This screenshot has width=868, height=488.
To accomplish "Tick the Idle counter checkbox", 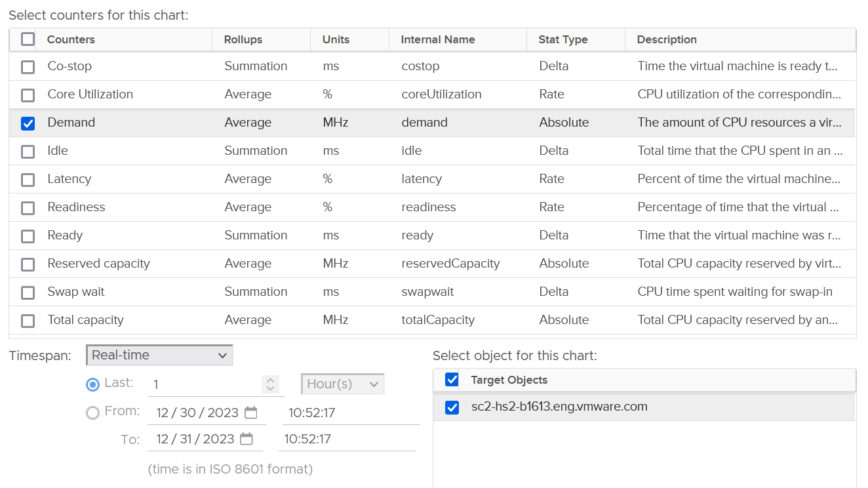I will coord(28,152).
